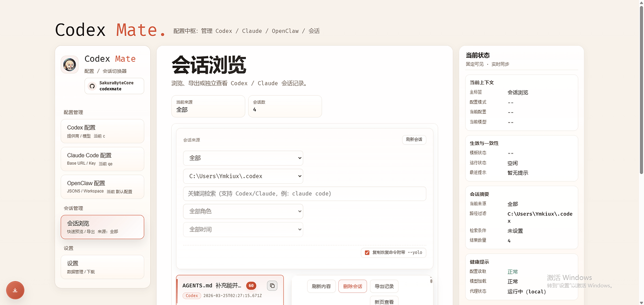This screenshot has height=305, width=644.
Task: Click the 生效与一致性 section heading
Action: (484, 143)
